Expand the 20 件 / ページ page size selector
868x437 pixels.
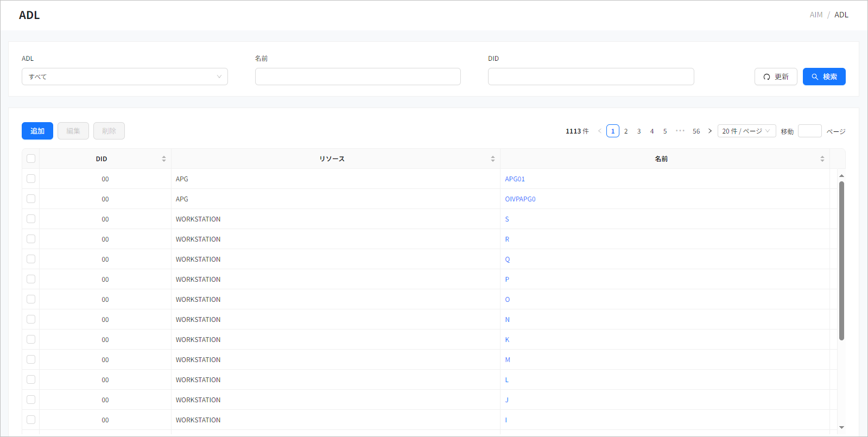pos(746,131)
